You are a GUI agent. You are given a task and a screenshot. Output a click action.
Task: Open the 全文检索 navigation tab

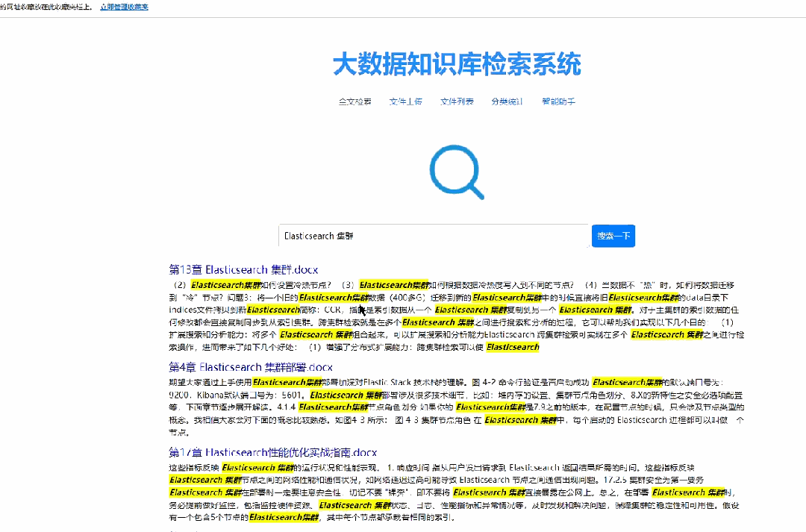[x=355, y=101]
